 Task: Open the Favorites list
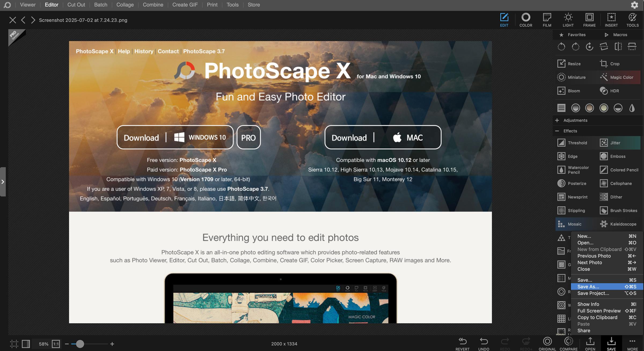(x=572, y=35)
